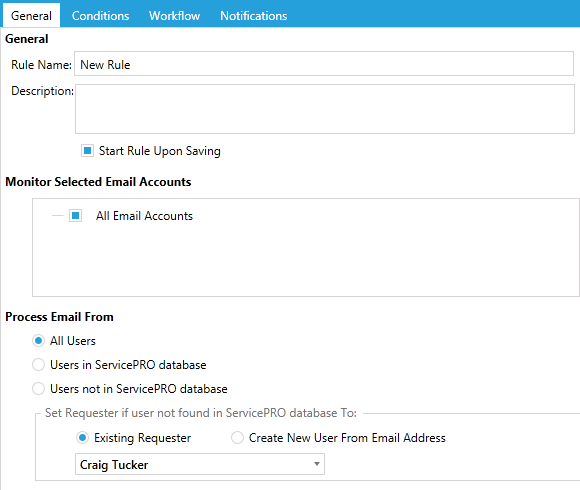Click the Craig Tucker combo box text
This screenshot has width=580, height=490.
(114, 464)
